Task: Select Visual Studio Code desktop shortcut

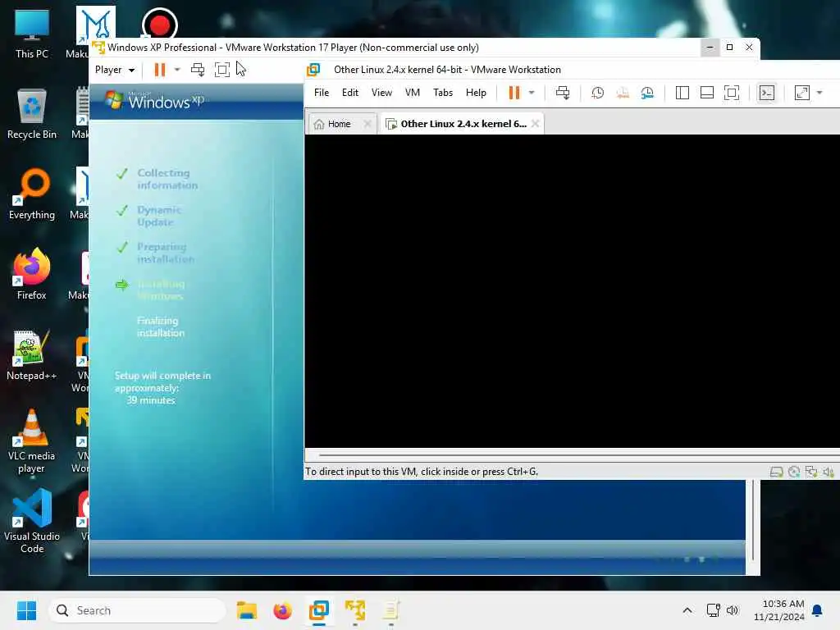Action: point(32,521)
